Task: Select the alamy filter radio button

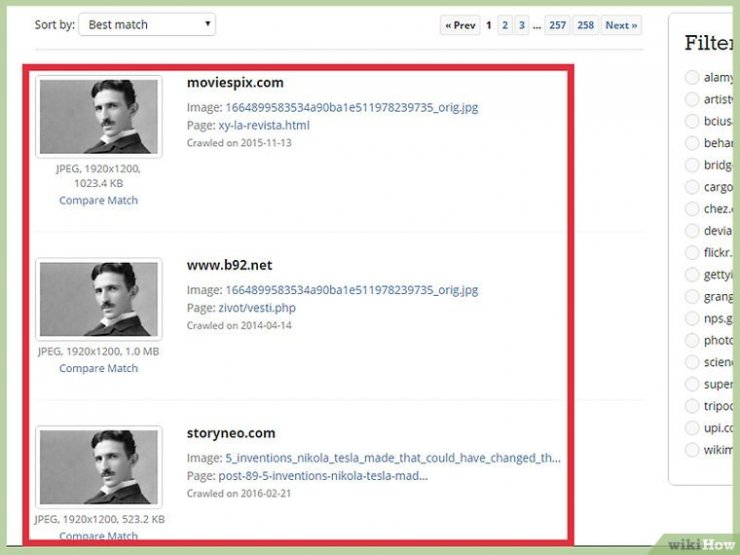Action: [692, 77]
